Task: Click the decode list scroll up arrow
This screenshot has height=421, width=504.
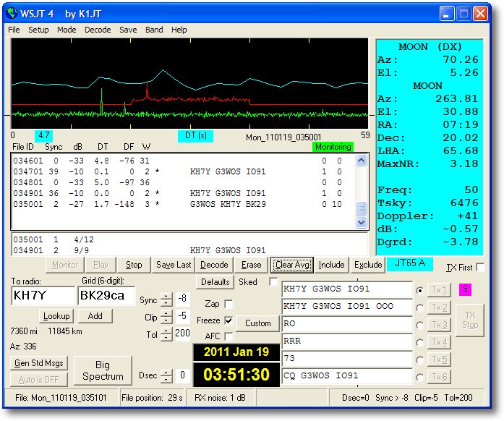Action: 361,160
